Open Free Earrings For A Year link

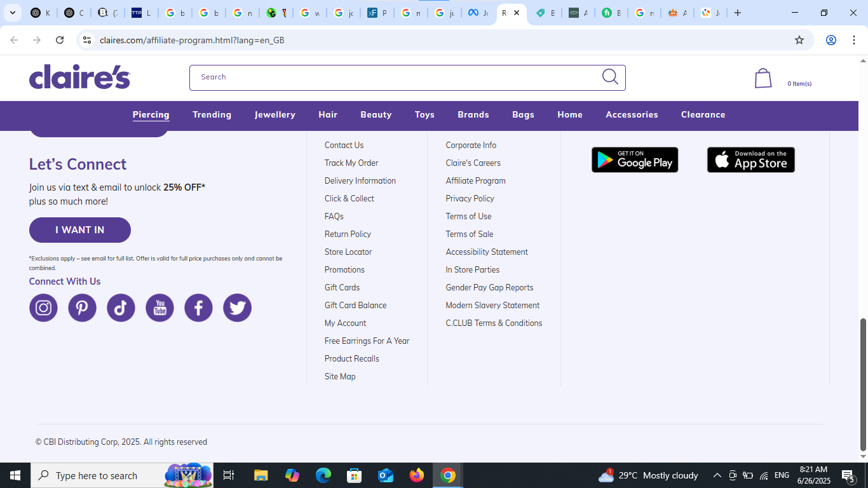pos(367,341)
